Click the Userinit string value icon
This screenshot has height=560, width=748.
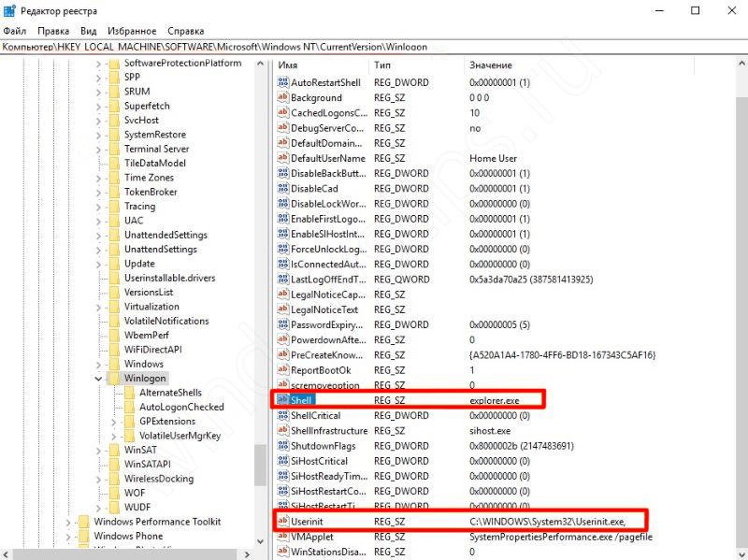pos(283,522)
